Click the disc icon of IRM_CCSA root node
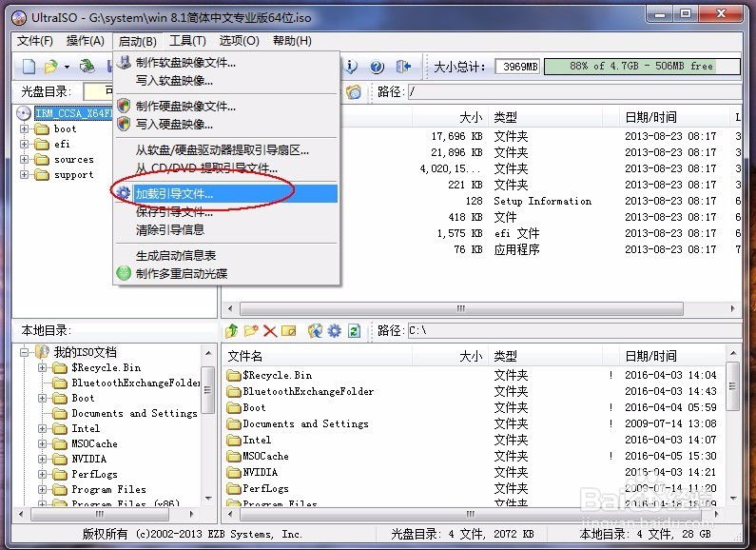The width and height of the screenshot is (756, 550). 24,113
